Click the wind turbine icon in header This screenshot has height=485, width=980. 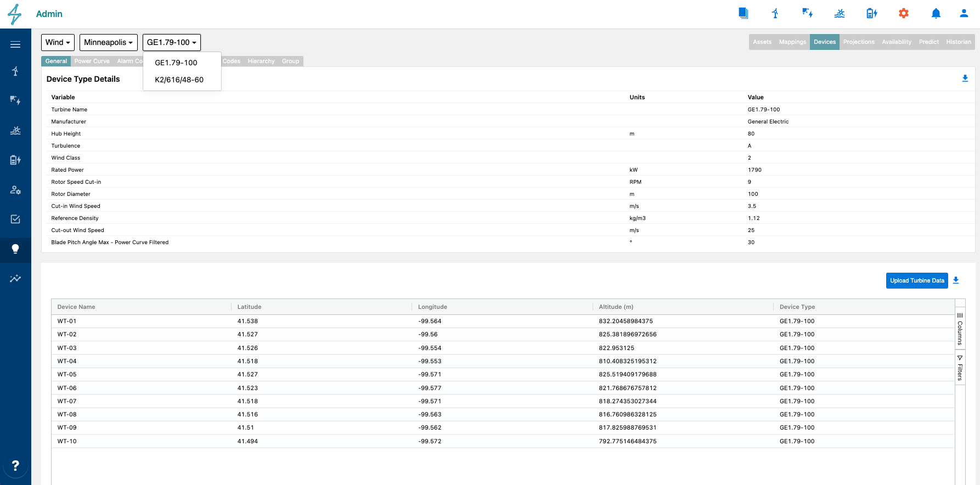tap(775, 13)
